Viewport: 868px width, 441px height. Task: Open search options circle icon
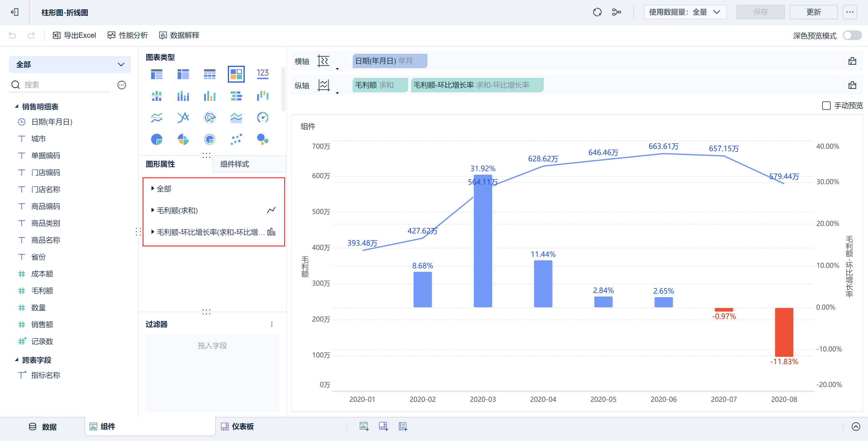122,85
